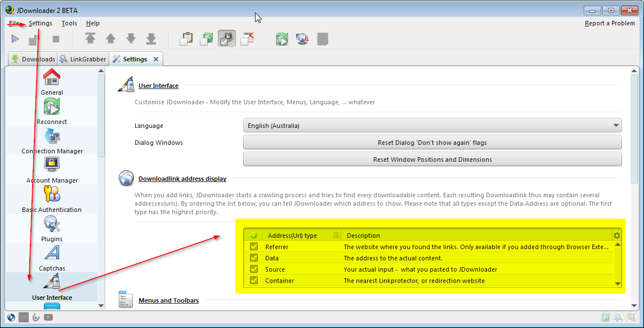The image size is (644, 328).
Task: Move selection down one position
Action: (x=131, y=39)
